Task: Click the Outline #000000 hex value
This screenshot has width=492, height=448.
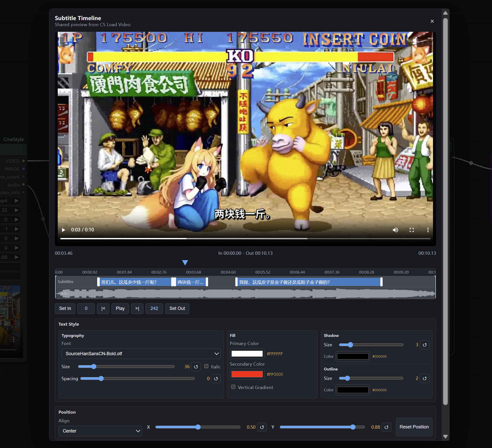Action: coord(379,390)
